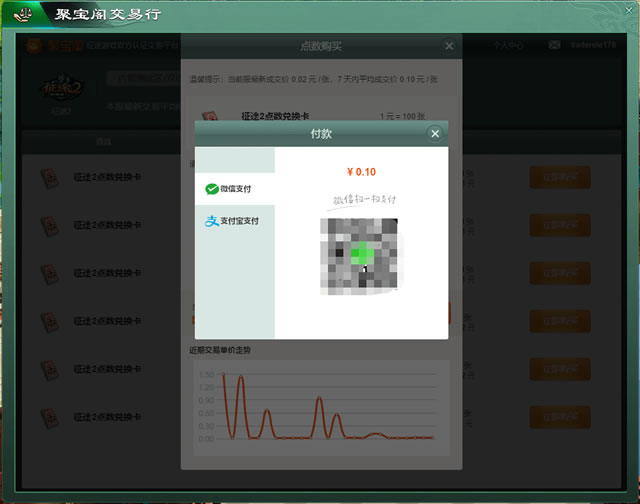Click 征途2点数兑换卡 title in purchase dialog
The height and width of the screenshot is (504, 640).
tap(275, 116)
